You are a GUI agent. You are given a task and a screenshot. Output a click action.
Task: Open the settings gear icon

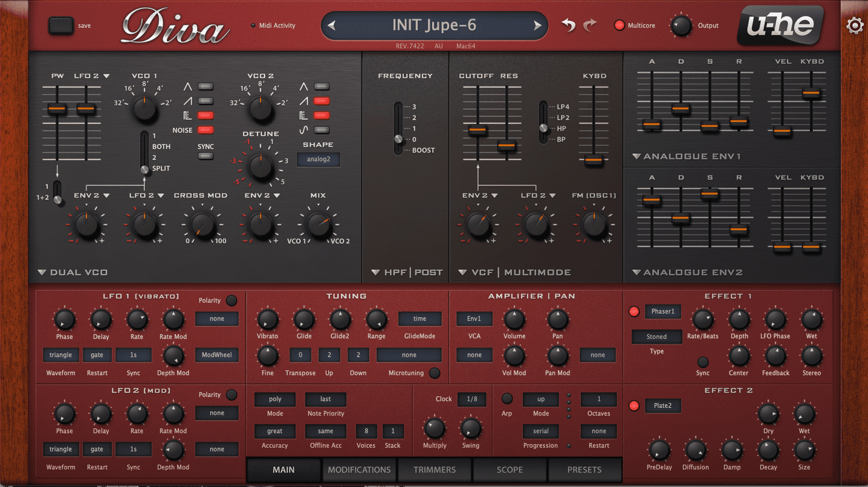pyautogui.click(x=855, y=26)
